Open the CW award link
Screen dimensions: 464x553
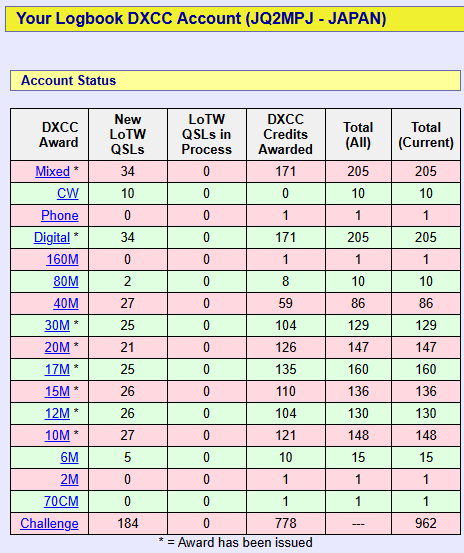click(68, 194)
